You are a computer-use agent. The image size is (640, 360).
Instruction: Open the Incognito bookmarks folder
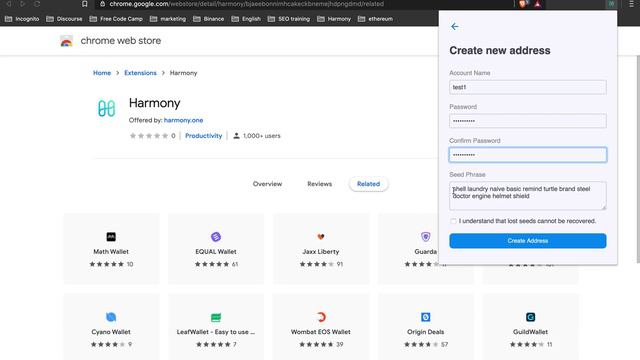tap(22, 19)
